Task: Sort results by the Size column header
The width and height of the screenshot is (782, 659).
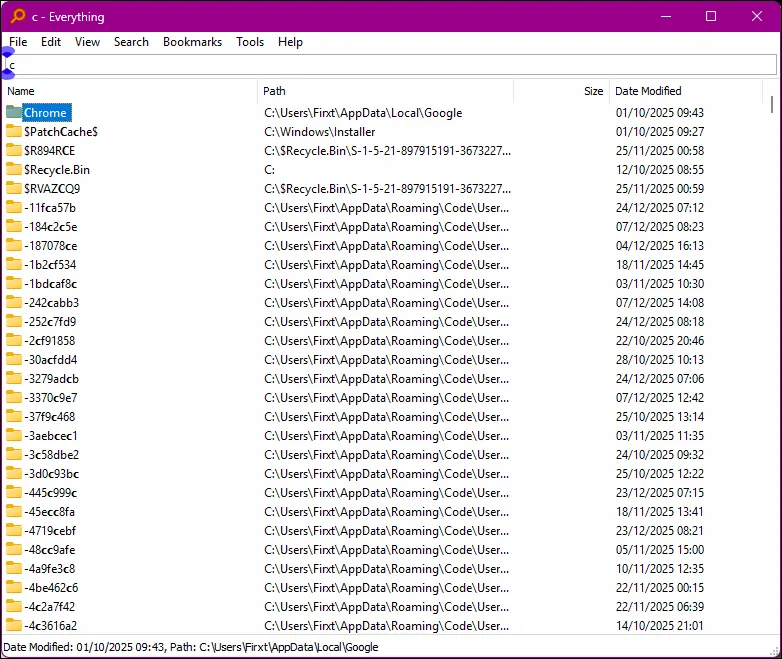Action: point(562,91)
